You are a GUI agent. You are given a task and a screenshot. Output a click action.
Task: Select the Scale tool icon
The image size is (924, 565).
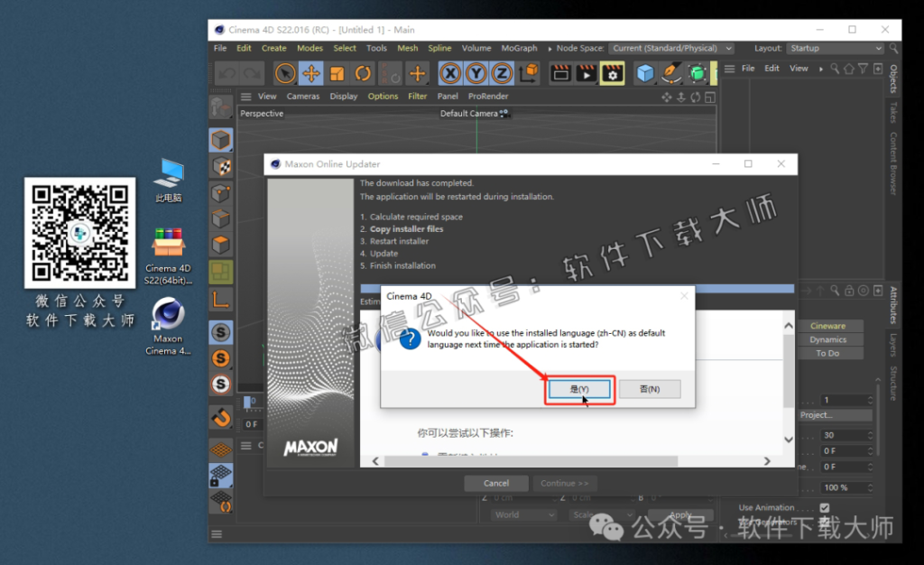point(337,73)
